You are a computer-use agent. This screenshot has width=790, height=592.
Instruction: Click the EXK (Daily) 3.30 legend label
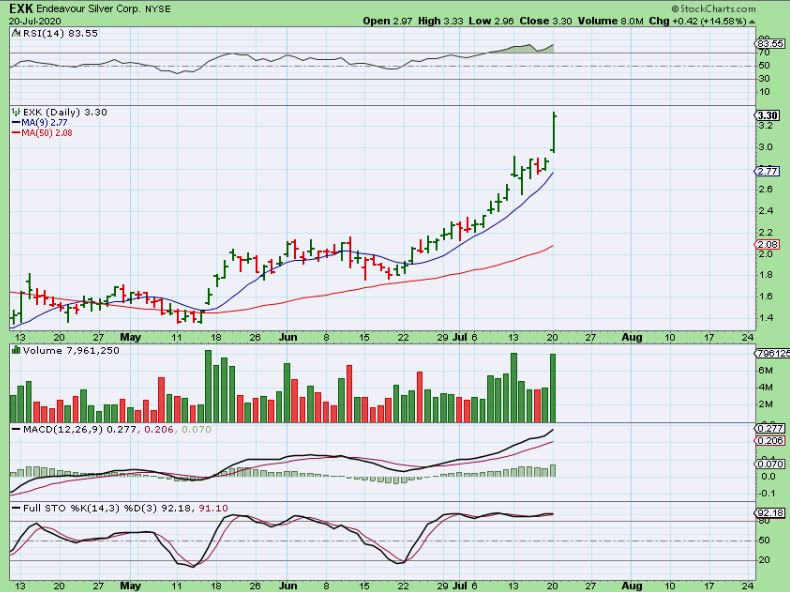coord(65,112)
